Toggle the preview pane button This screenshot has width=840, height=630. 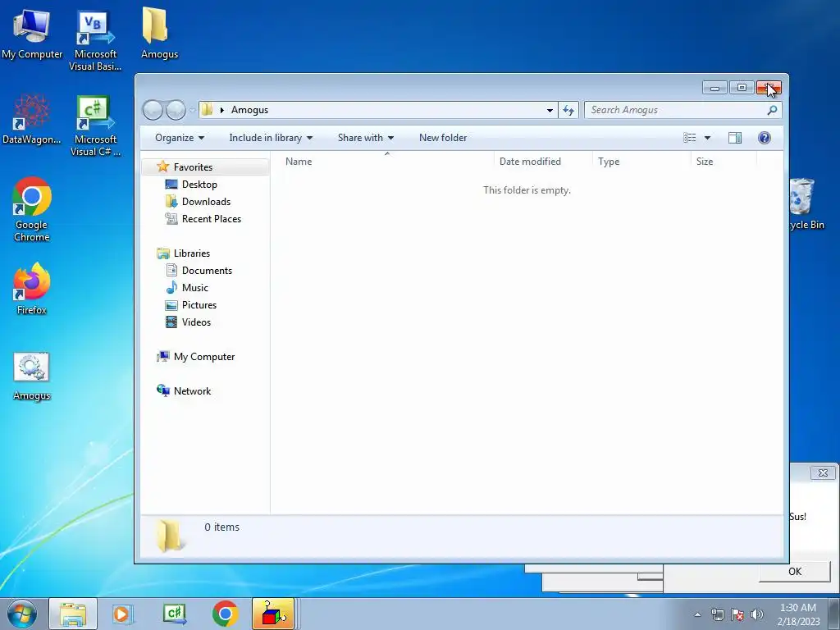point(735,138)
